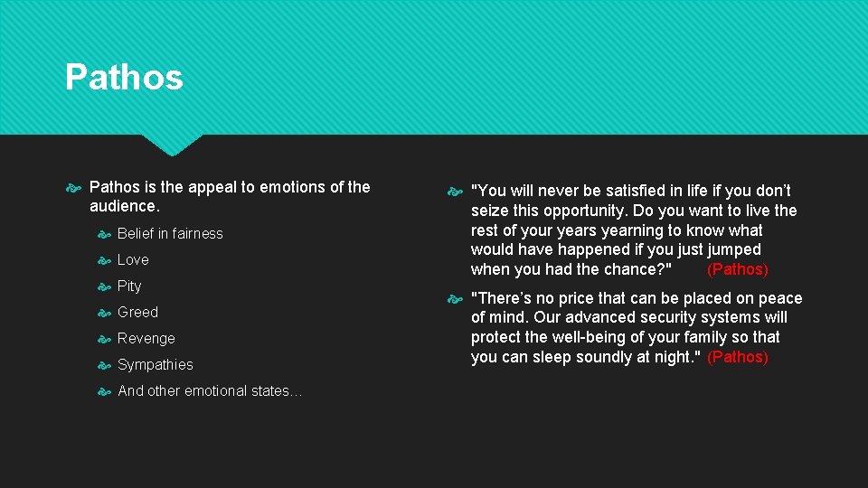The image size is (868, 488).
Task: Click bullet icon beside And other emotional states
Action: coord(104,391)
